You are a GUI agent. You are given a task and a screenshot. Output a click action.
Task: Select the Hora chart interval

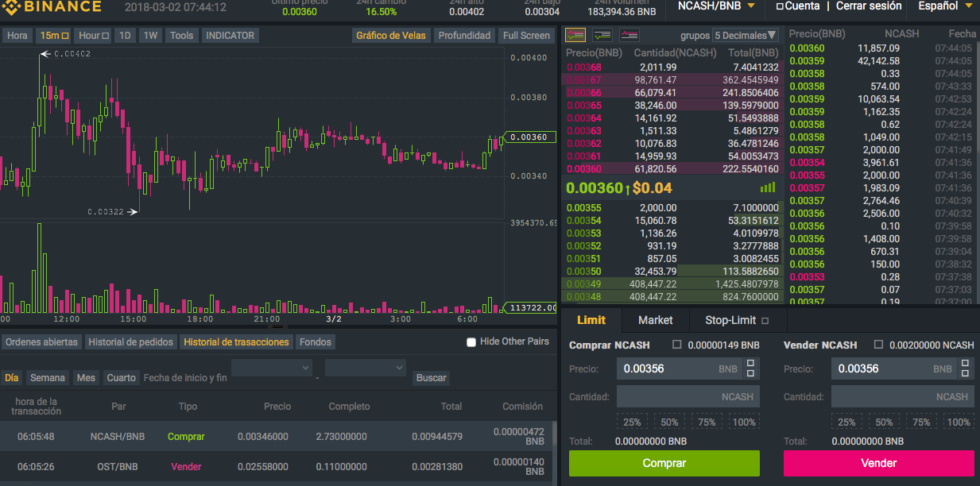pyautogui.click(x=17, y=36)
